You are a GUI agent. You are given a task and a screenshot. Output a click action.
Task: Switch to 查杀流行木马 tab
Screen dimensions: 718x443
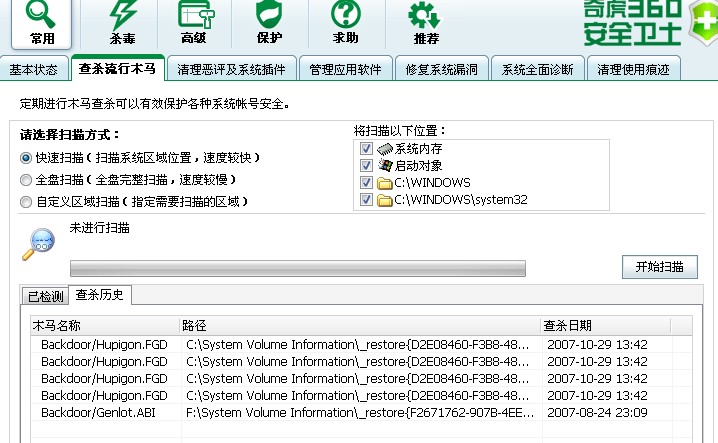[x=118, y=68]
